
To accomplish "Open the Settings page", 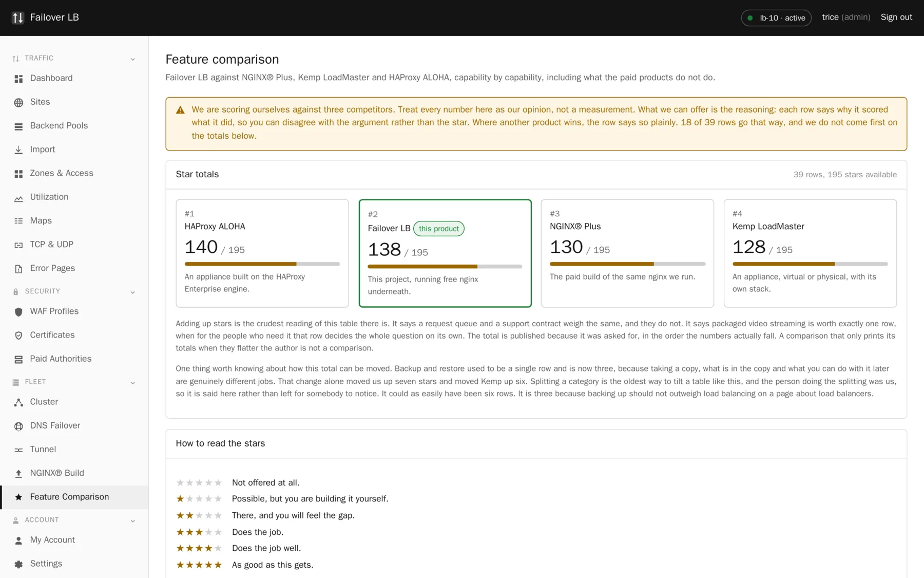I will click(x=74, y=564).
